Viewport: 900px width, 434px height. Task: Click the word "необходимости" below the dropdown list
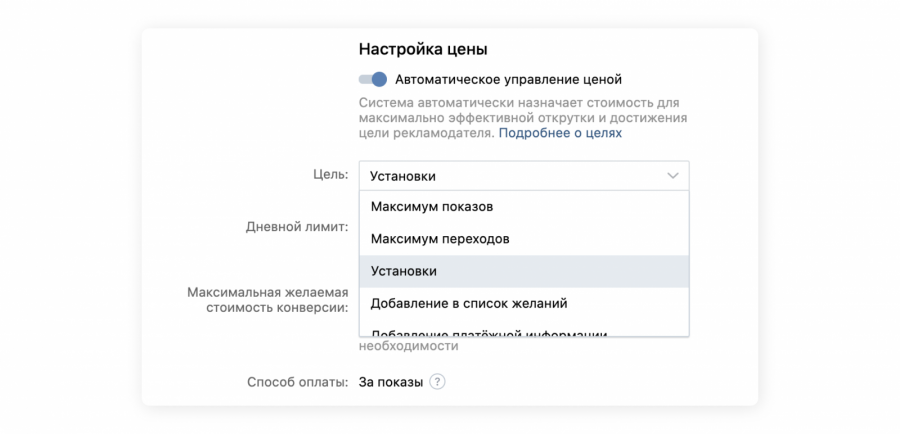click(408, 346)
